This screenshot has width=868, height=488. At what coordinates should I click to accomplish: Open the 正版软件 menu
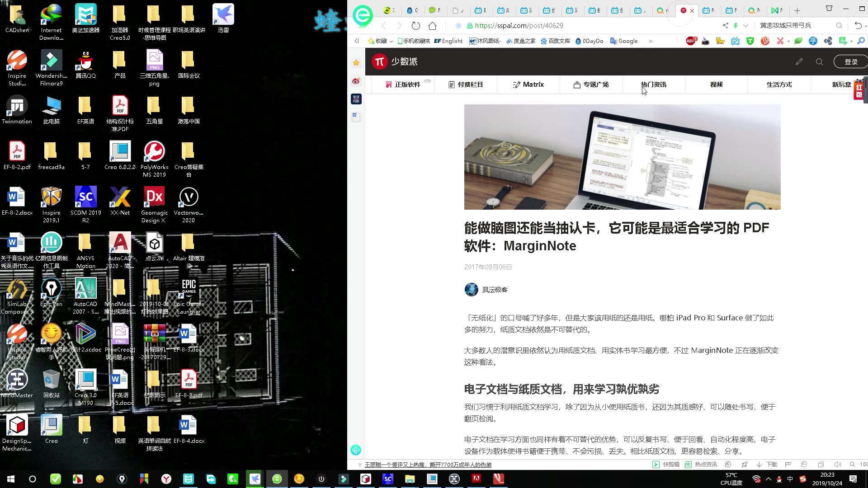[403, 84]
